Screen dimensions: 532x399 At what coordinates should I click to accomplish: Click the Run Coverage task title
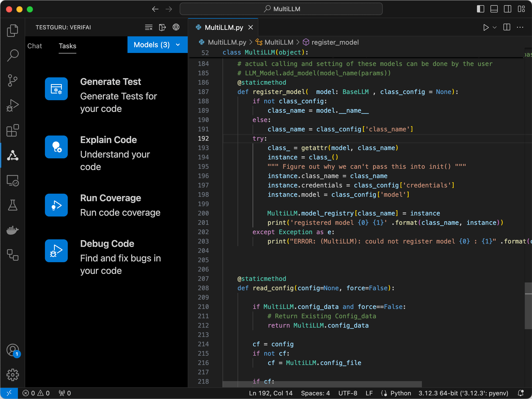pyautogui.click(x=111, y=198)
